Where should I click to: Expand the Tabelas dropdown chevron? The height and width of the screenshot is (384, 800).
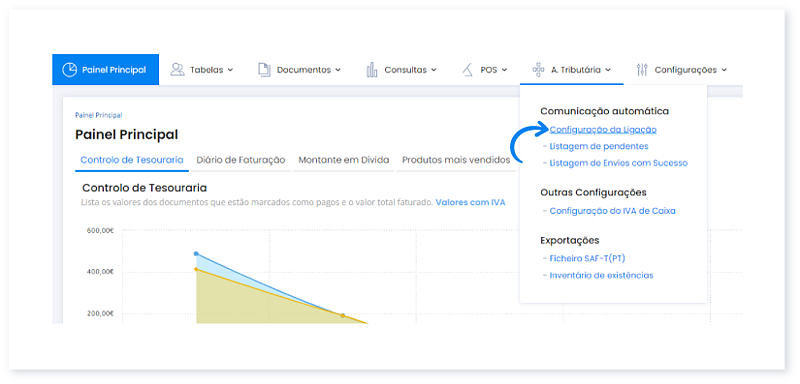pyautogui.click(x=230, y=70)
